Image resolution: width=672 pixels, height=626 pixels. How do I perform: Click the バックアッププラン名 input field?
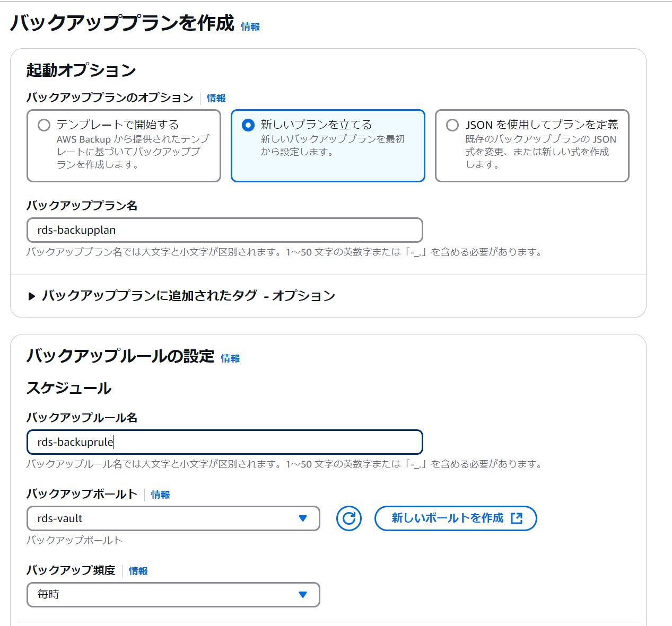tap(224, 230)
